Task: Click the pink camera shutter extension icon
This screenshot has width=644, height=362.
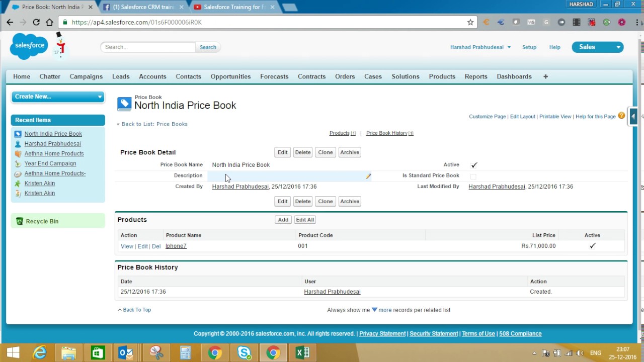Action: coord(622,22)
